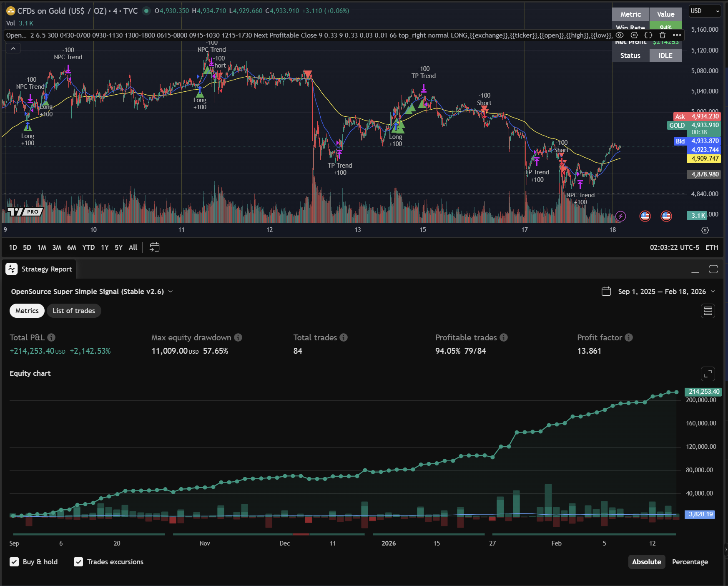Open the price scale settings gear
This screenshot has height=586, width=728.
[x=705, y=230]
